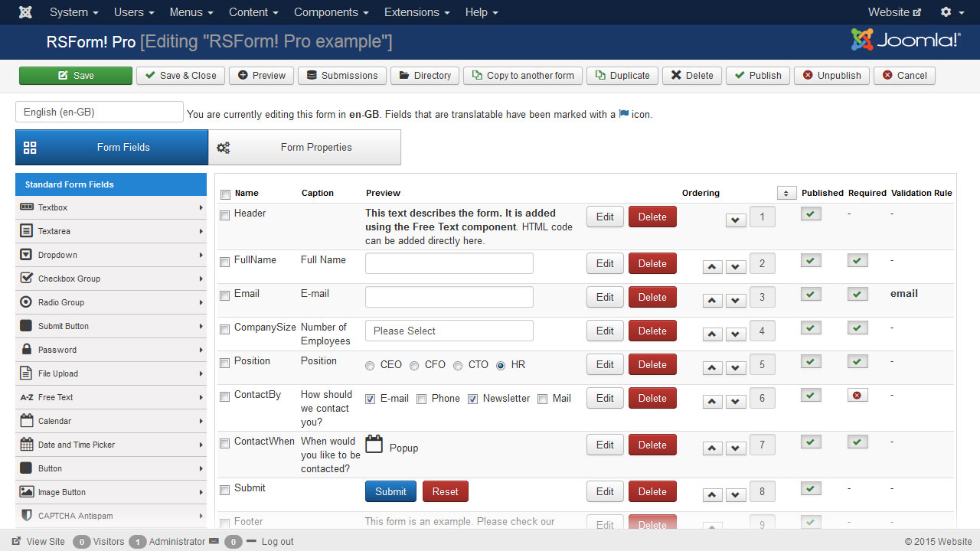Screen dimensions: 980x551
Task: Tick the Phone checkbox in preview
Action: pos(421,399)
